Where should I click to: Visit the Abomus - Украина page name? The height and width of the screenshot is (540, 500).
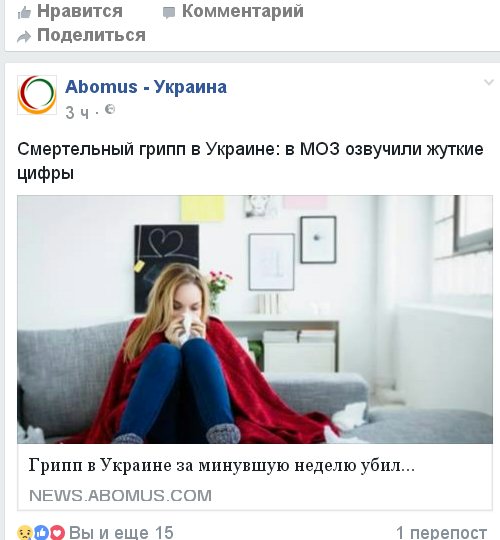146,86
